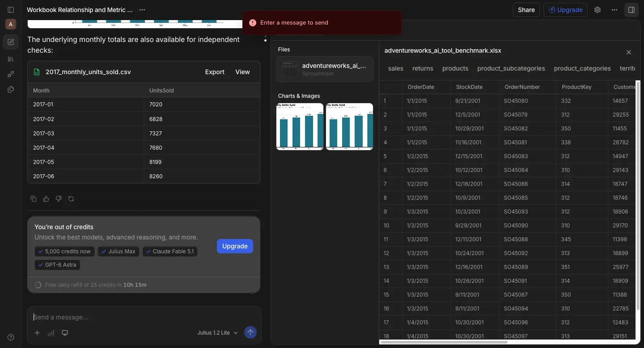The image size is (644, 348).
Task: Open the files icon in the left sidebar
Action: (11, 89)
